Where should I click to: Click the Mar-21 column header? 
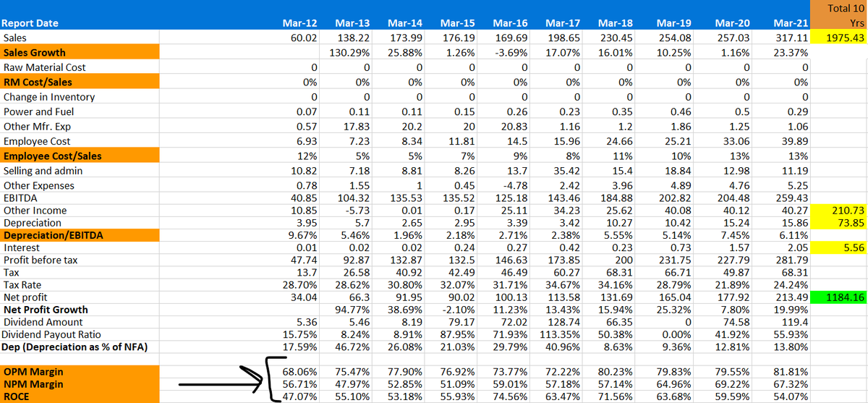tap(791, 23)
